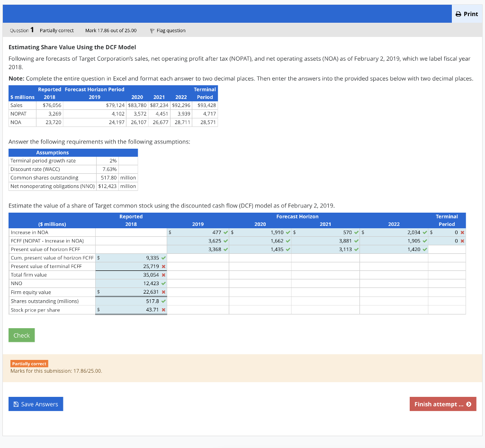Click the green Check button
485x448 pixels.
[x=21, y=335]
